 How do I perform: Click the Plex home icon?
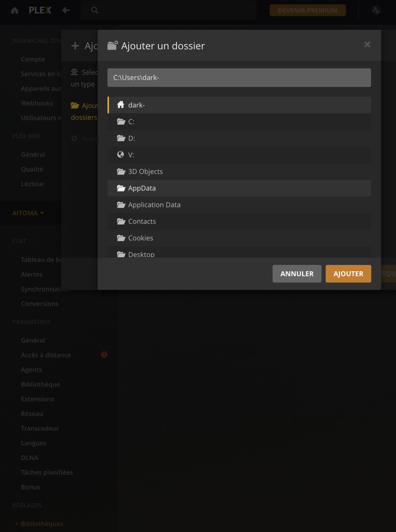(x=15, y=11)
